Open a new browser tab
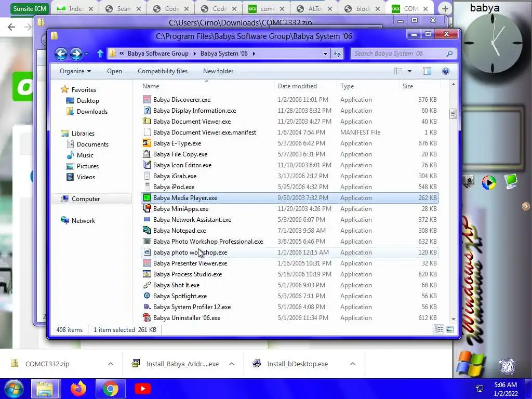This screenshot has width=532, height=399. point(445,8)
